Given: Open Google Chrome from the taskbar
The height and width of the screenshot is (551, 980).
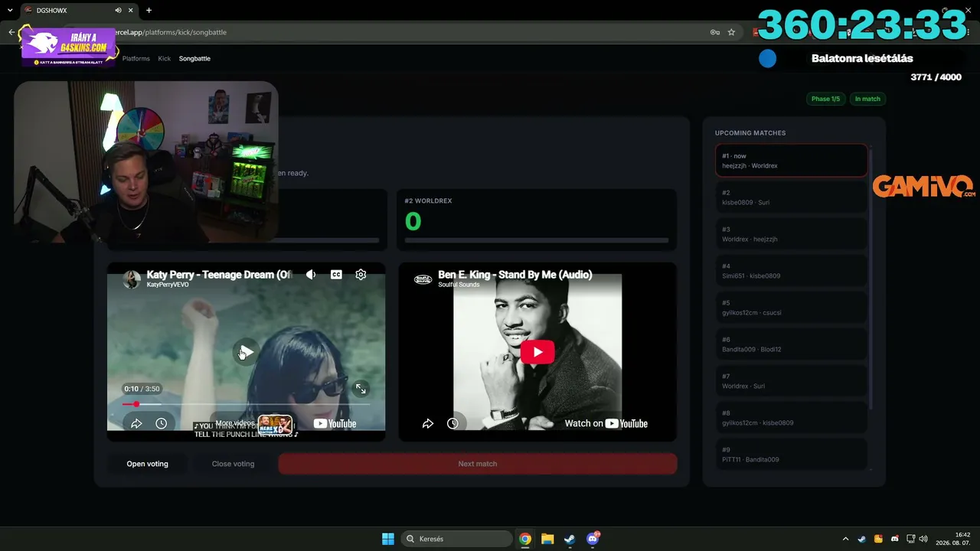Looking at the screenshot, I should (525, 539).
